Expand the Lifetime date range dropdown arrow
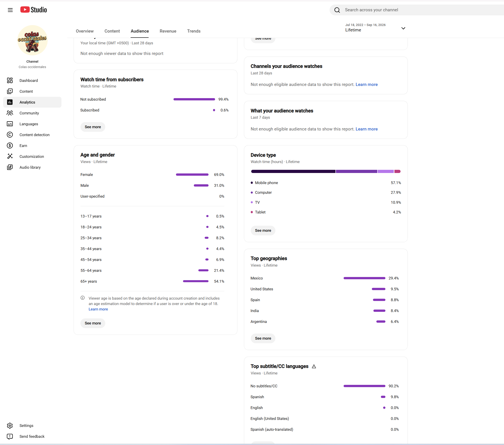Screen dimensions: 504x445 tap(403, 28)
